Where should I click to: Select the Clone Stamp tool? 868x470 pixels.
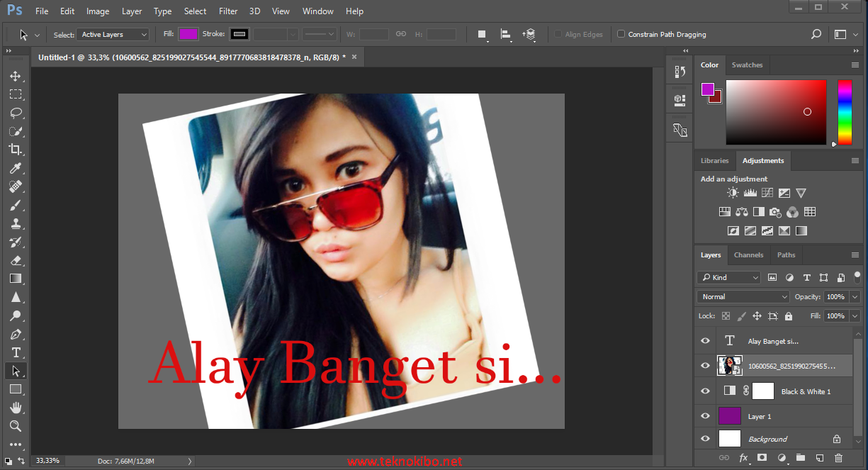[x=16, y=223]
